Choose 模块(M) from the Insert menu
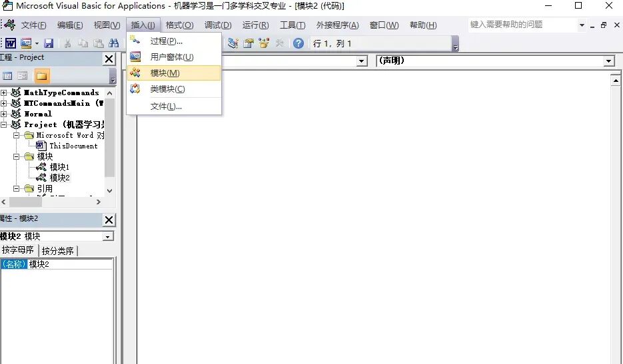This screenshot has height=364, width=623. click(x=174, y=73)
